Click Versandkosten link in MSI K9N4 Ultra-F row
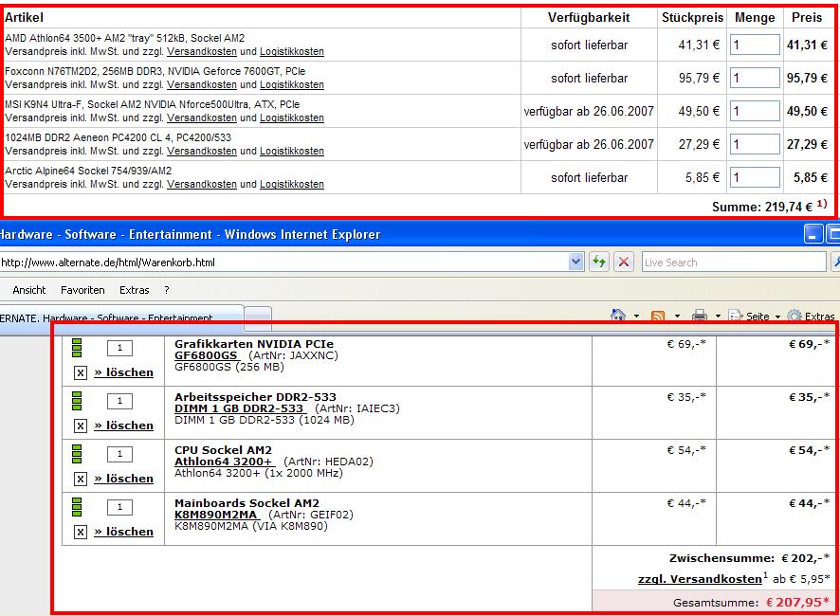 (202, 118)
